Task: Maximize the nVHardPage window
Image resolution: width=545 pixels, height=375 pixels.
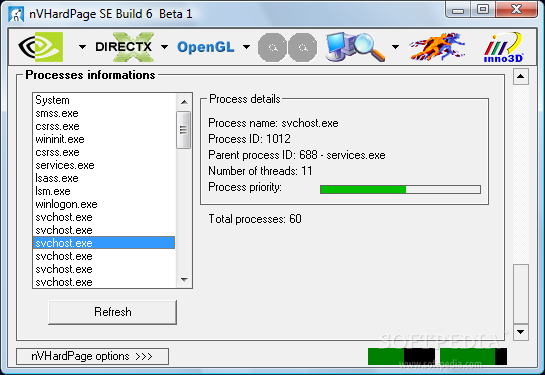Action: 483,10
